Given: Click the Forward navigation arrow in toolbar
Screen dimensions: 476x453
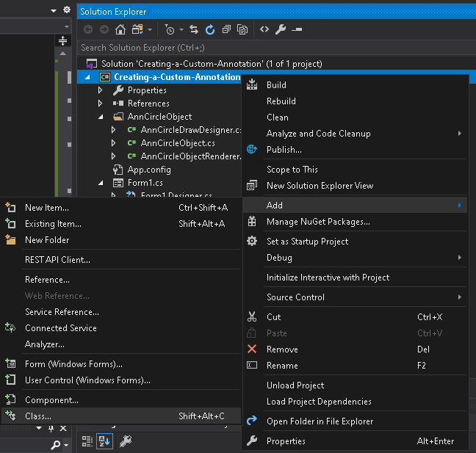Looking at the screenshot, I should coord(104,29).
